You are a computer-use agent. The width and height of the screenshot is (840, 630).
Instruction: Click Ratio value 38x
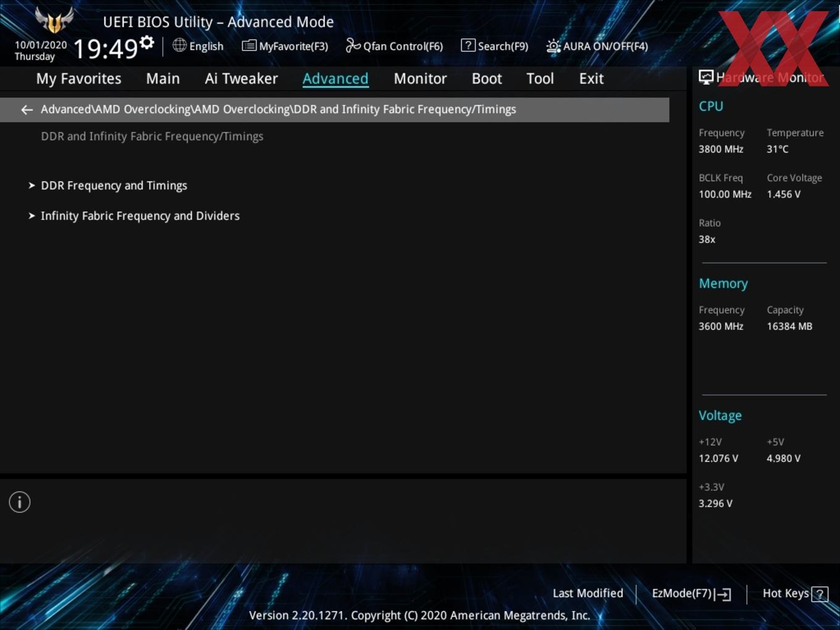tap(707, 239)
